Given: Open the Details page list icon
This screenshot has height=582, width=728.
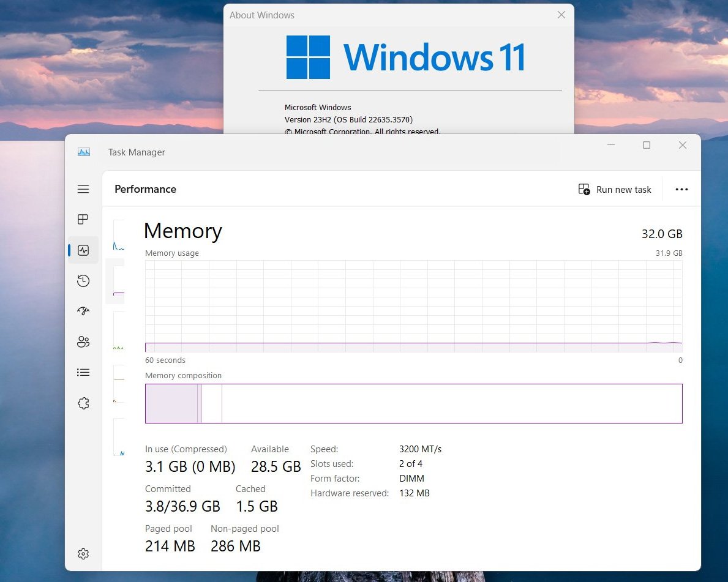Looking at the screenshot, I should (83, 372).
